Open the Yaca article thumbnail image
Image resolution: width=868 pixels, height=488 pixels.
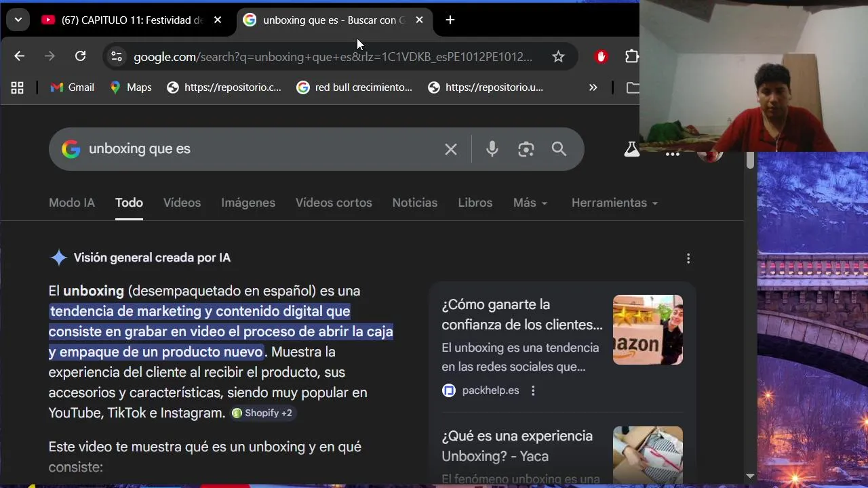pos(648,455)
